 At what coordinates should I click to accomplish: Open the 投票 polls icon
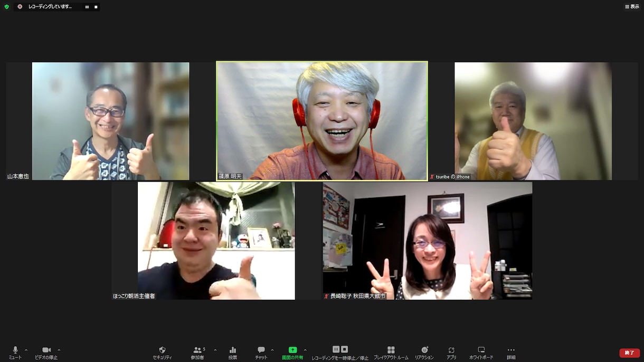point(233,353)
